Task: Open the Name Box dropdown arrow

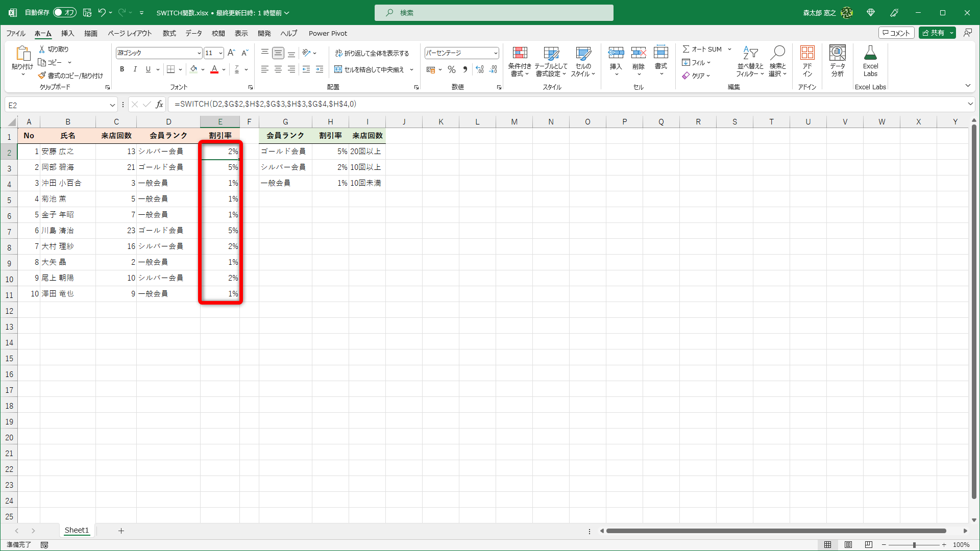Action: [112, 105]
